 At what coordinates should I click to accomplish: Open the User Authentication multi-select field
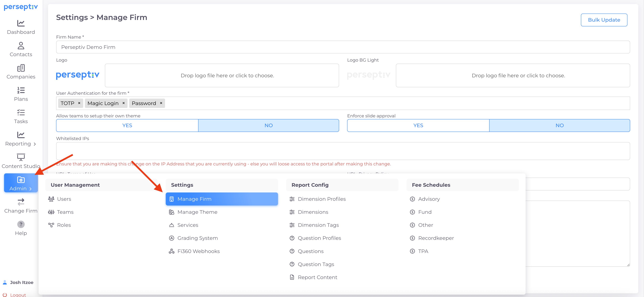point(375,103)
